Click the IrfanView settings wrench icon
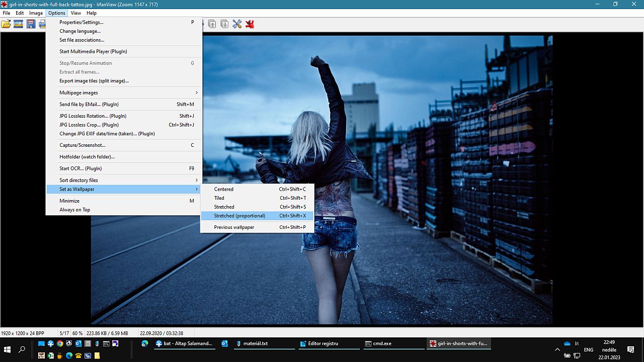The image size is (644, 362). (x=237, y=24)
